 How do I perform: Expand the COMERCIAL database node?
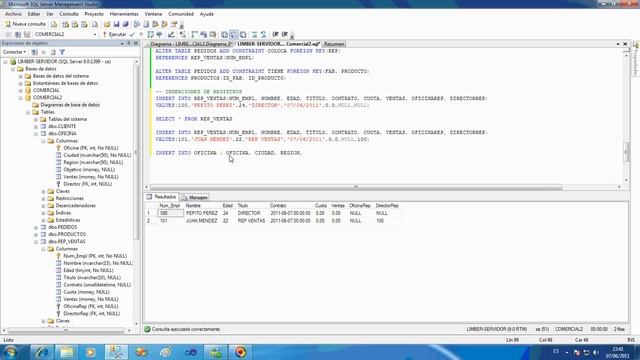click(x=20, y=91)
